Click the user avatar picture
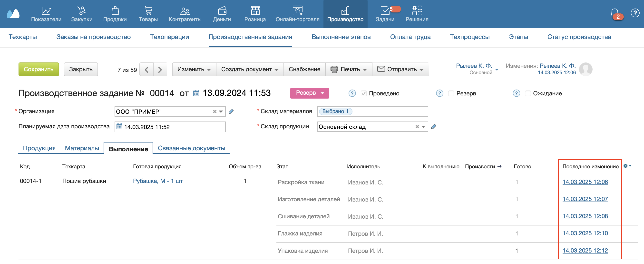 586,69
